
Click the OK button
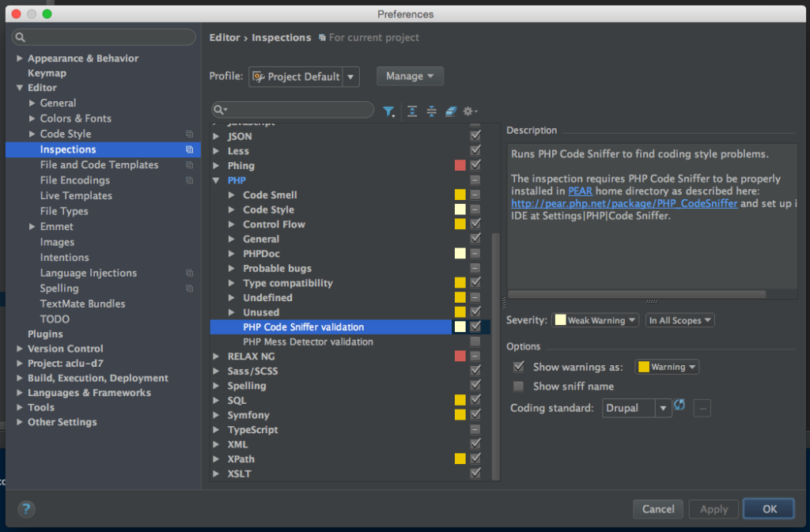pos(770,509)
